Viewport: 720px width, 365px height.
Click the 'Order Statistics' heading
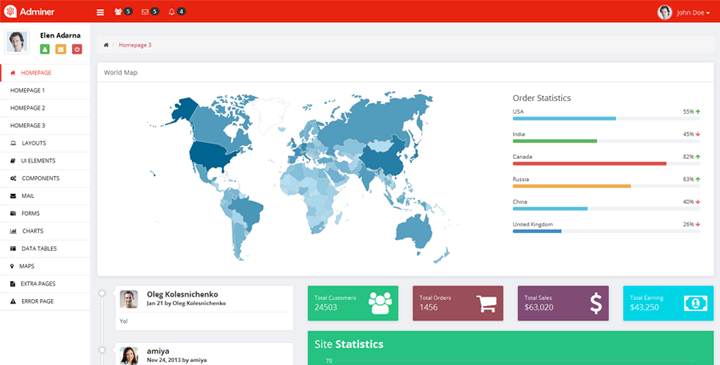click(542, 98)
